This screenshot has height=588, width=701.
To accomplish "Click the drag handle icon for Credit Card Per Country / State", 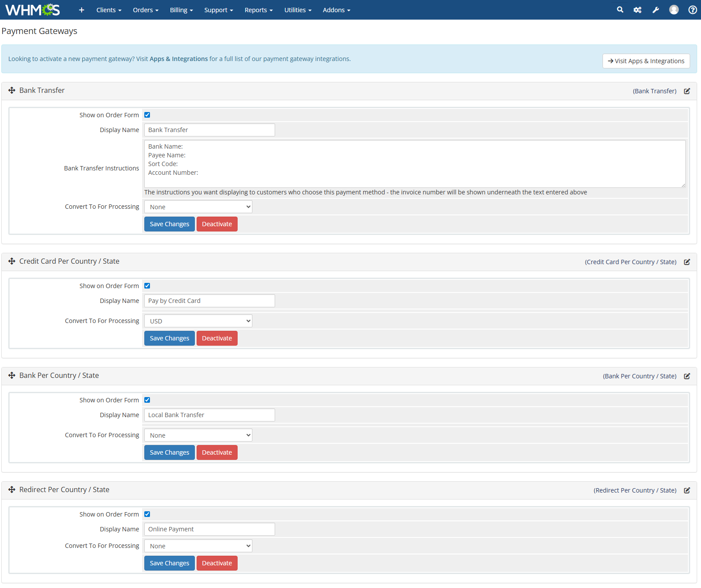I will click(x=11, y=262).
